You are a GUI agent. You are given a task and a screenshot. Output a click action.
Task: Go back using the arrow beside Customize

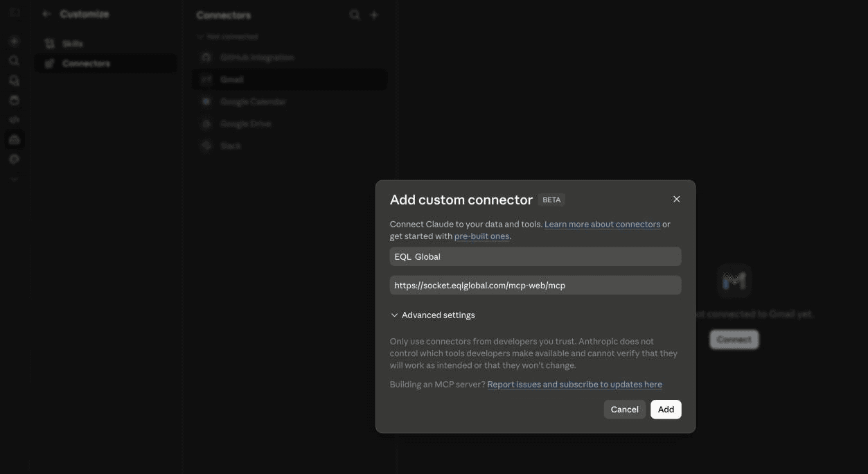(x=46, y=14)
